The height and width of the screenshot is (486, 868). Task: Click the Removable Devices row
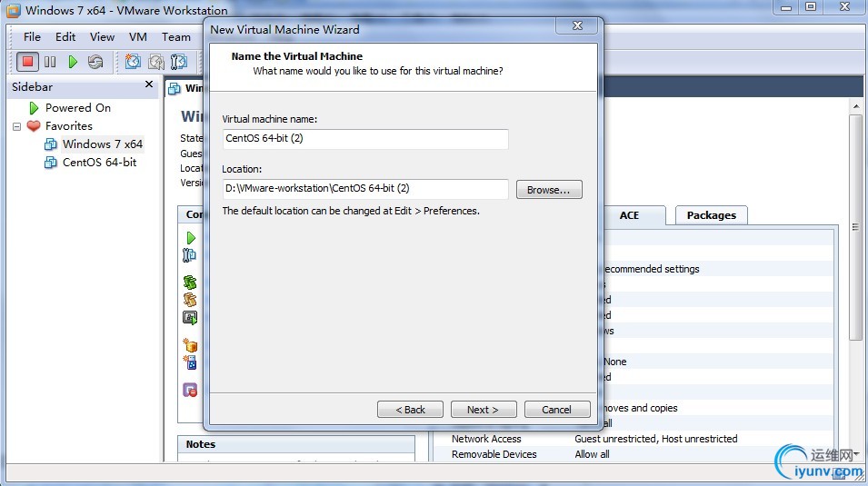(634, 454)
